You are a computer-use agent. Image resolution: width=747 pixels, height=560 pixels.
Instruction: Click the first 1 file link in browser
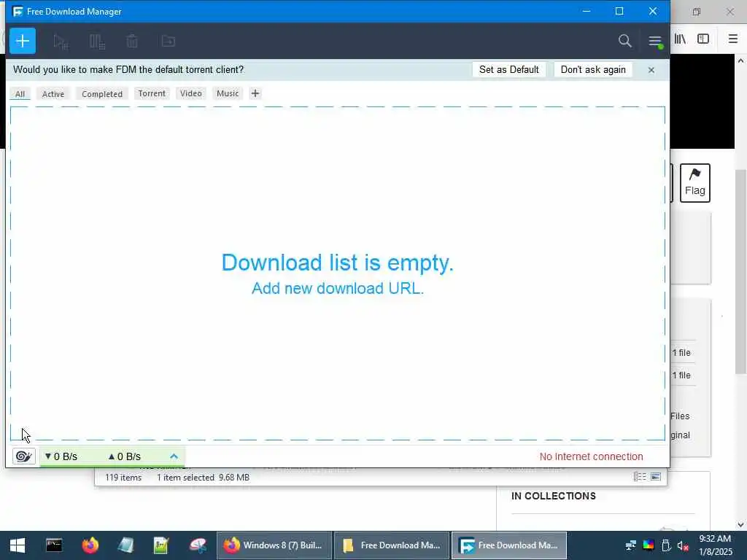coord(681,353)
